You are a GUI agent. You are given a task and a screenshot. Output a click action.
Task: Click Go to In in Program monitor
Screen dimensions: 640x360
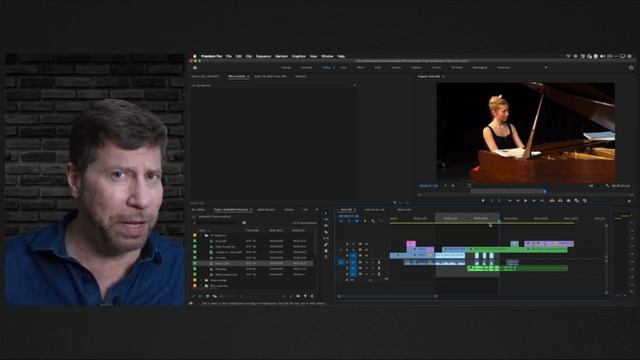click(509, 201)
